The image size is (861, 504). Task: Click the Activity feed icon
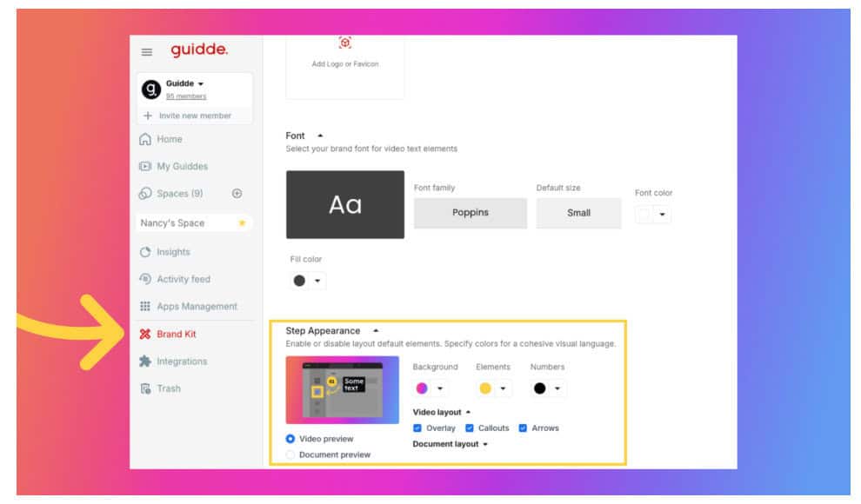coord(145,279)
